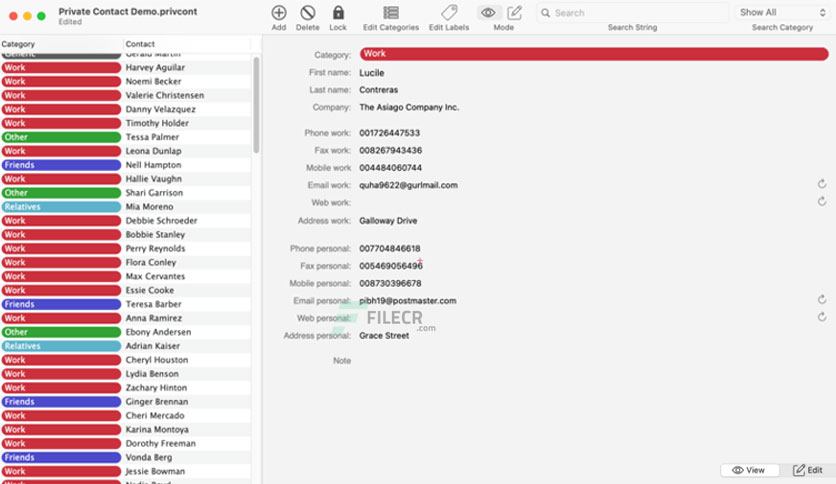
Task: Select contact Lydia Benson
Action: [152, 374]
